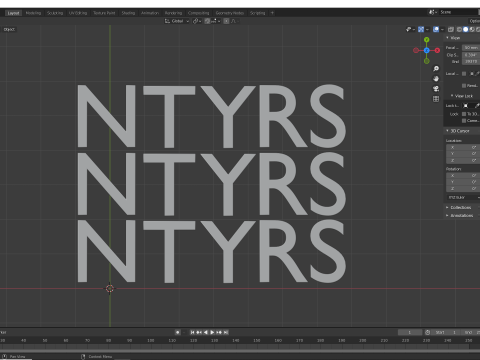Image resolution: width=480 pixels, height=360 pixels.
Task: Click the blue Z axis on the gizmo
Action: 427,50
